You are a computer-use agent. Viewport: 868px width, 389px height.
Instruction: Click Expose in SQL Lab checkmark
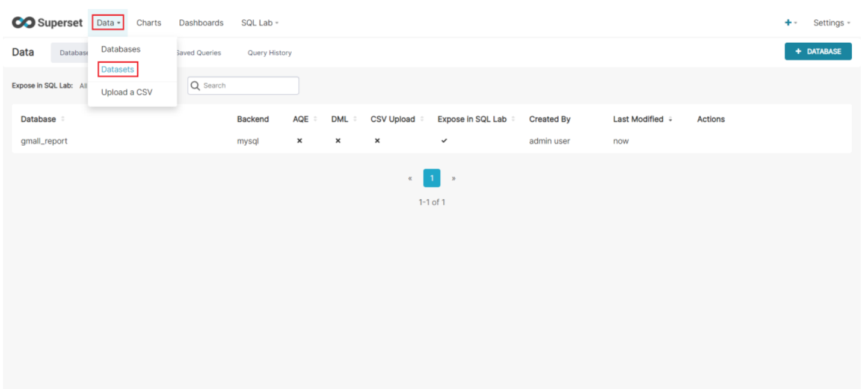444,141
